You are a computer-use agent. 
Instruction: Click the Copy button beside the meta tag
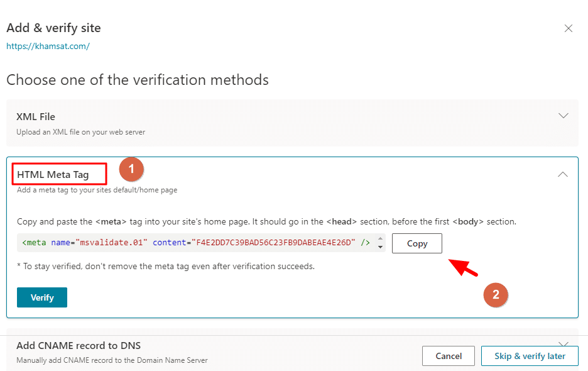tap(417, 243)
